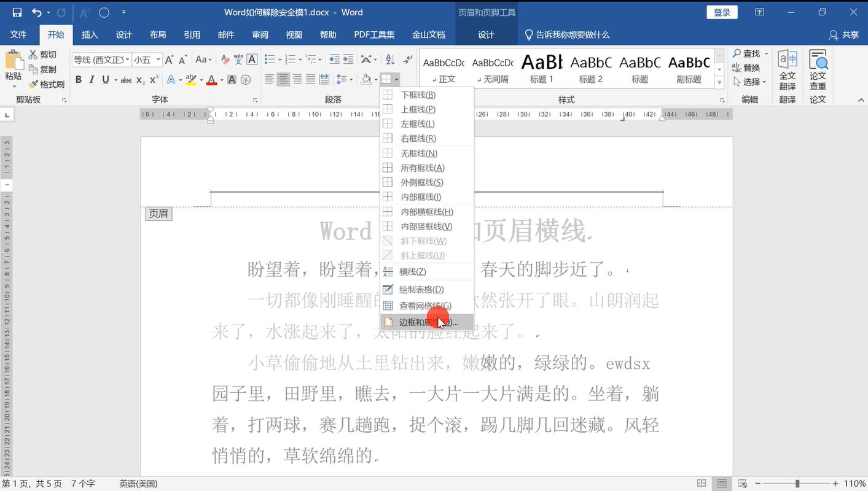
Task: Click the bullet list button
Action: pyautogui.click(x=269, y=60)
